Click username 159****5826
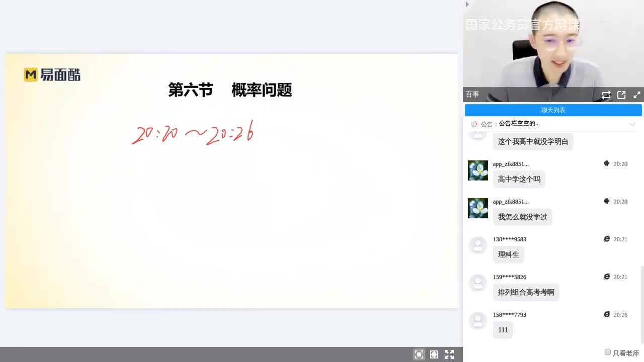The width and height of the screenshot is (644, 362). coord(510,277)
